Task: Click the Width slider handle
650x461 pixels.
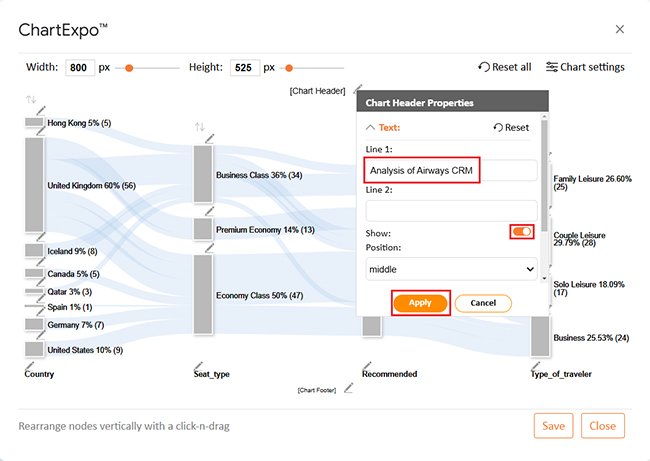Action: 129,68
